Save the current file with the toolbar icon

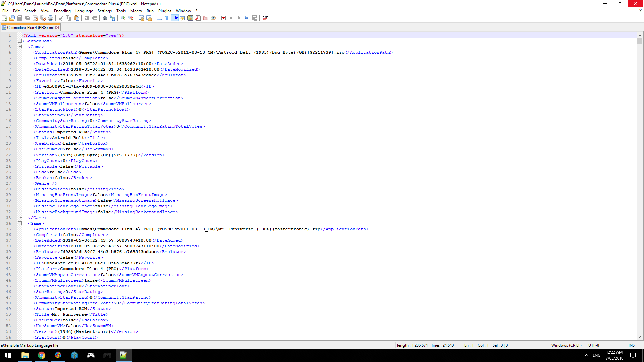(20, 18)
